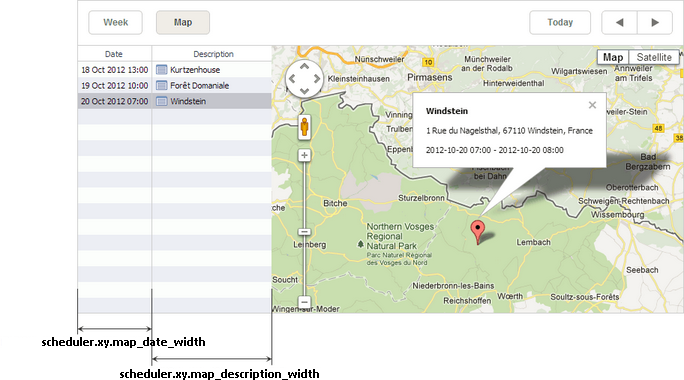Pan the map right with the pan control arrow
This screenshot has width=684, height=380.
(317, 79)
